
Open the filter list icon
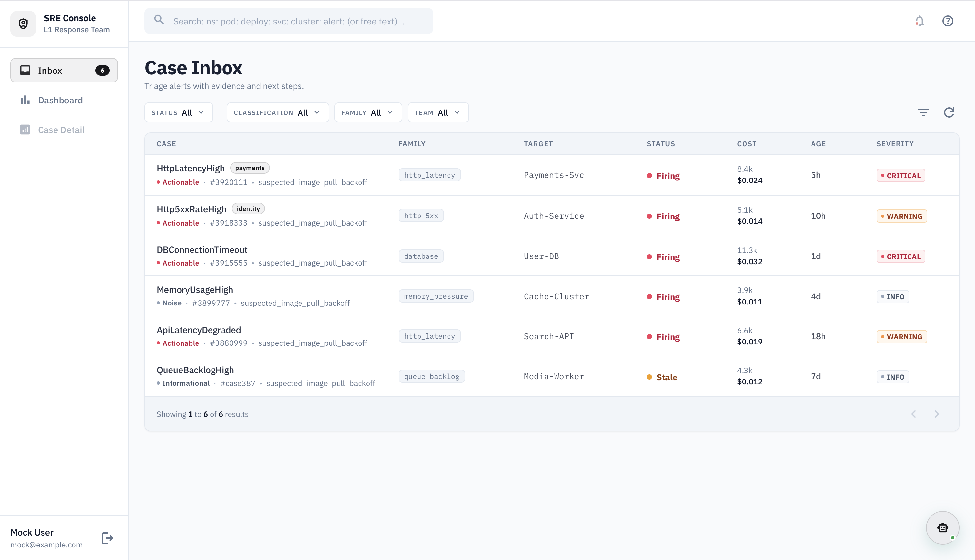(x=923, y=112)
